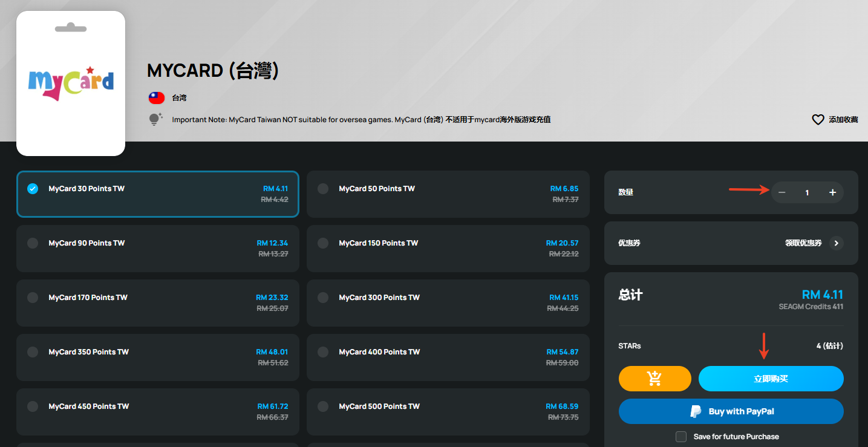Select MyCard 300 Points TW option
Image resolution: width=868 pixels, height=447 pixels.
[448, 303]
